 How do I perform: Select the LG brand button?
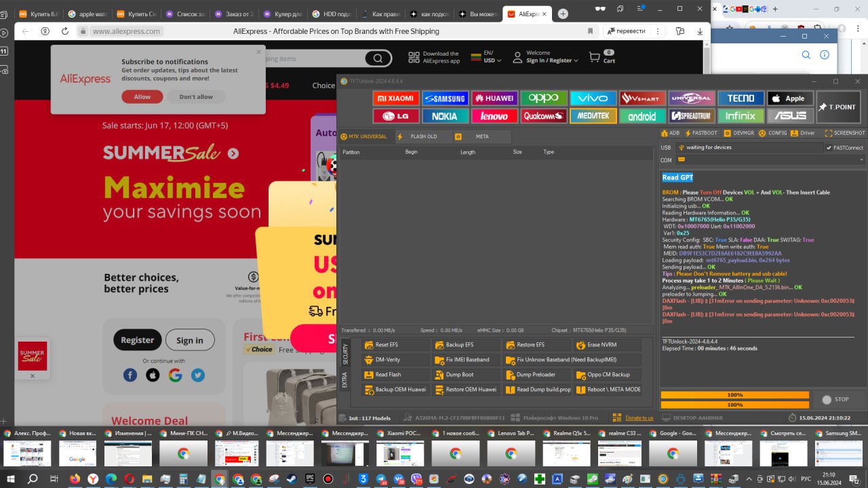click(x=396, y=116)
